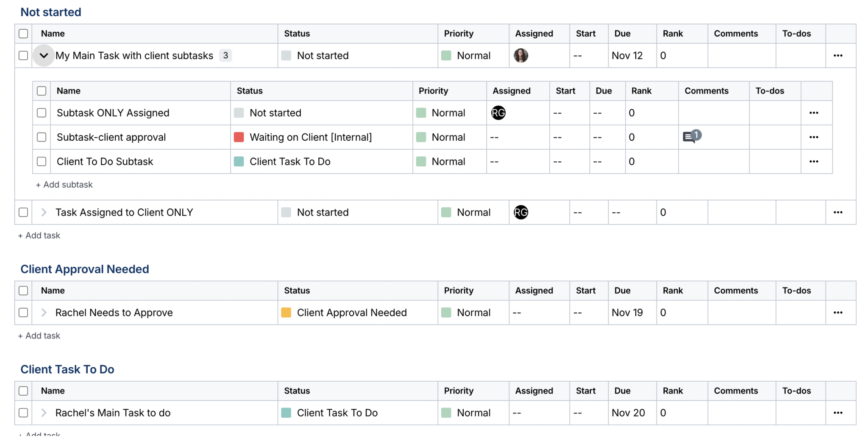Open the ellipsis menu for Client To Do Subtask
Screen dimensions: 868x441
tap(814, 161)
